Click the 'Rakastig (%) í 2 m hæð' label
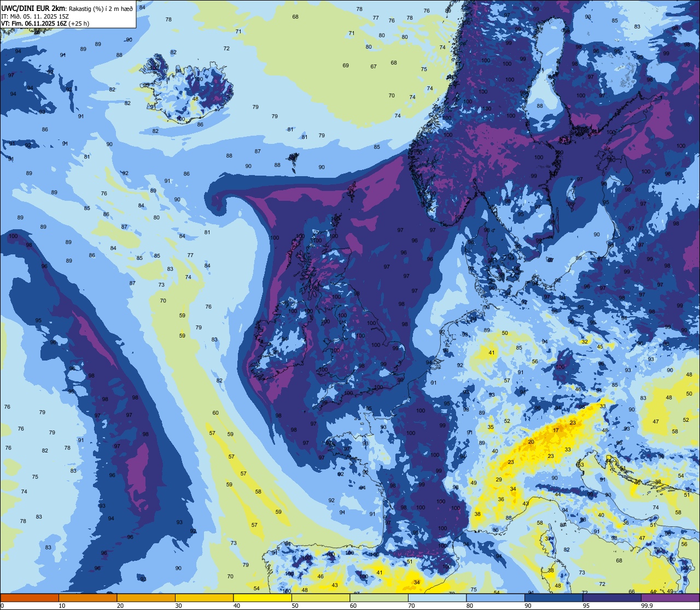 click(101, 8)
